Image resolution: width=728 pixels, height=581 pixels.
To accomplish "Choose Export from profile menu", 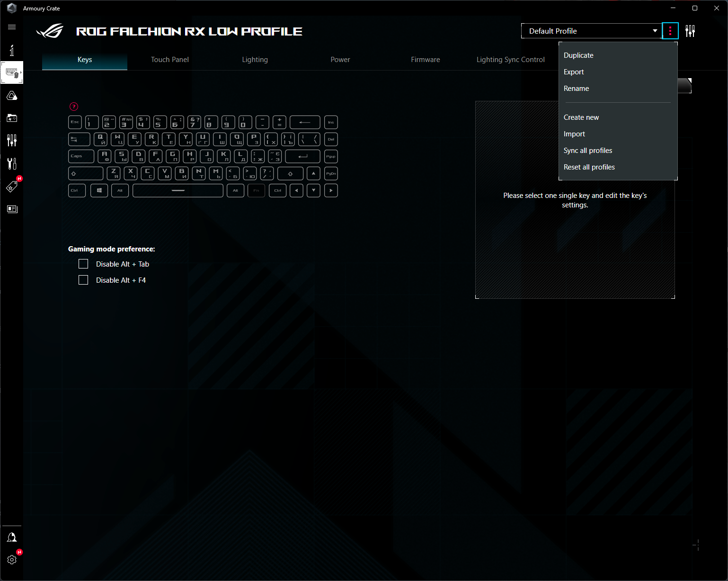I will 618,72.
